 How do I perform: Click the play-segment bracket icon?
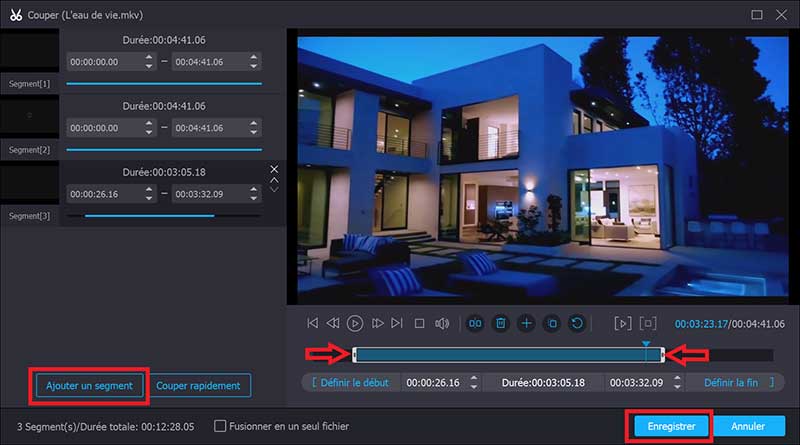point(623,323)
